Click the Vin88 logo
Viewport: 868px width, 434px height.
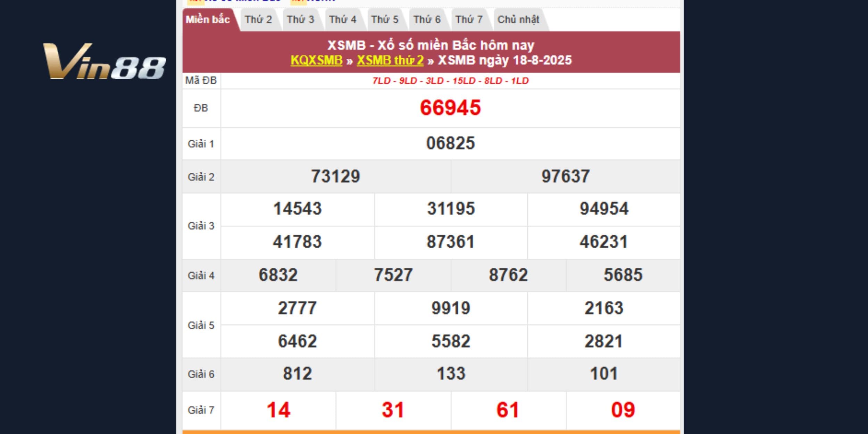pyautogui.click(x=104, y=61)
